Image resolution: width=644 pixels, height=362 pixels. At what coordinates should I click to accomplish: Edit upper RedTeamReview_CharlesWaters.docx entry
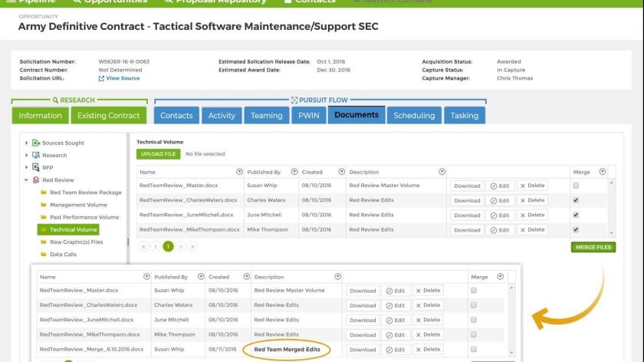500,200
